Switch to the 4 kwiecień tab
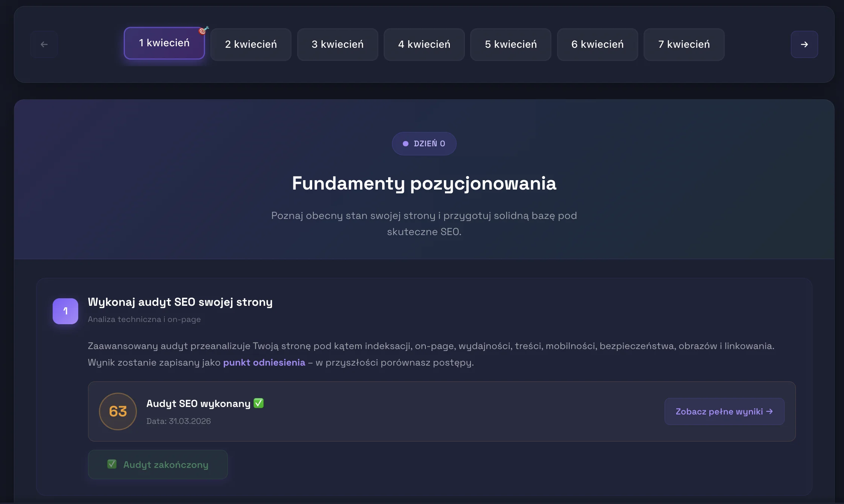 [x=424, y=44]
